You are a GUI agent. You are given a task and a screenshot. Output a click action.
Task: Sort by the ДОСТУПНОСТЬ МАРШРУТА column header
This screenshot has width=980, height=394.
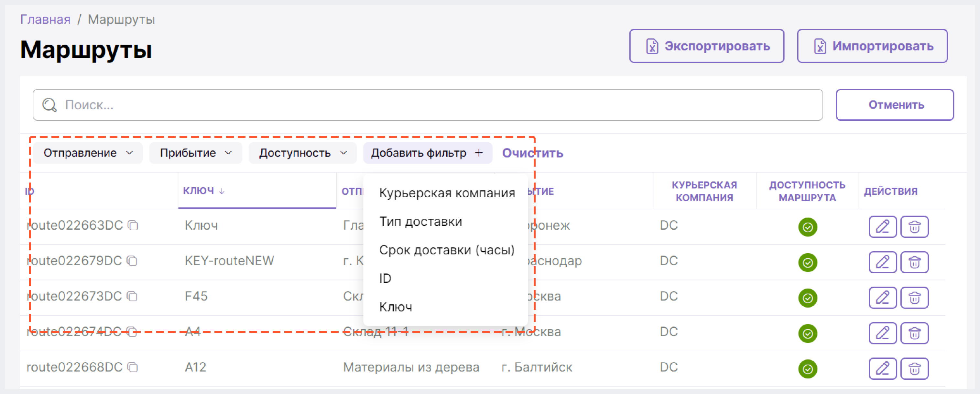(x=807, y=191)
